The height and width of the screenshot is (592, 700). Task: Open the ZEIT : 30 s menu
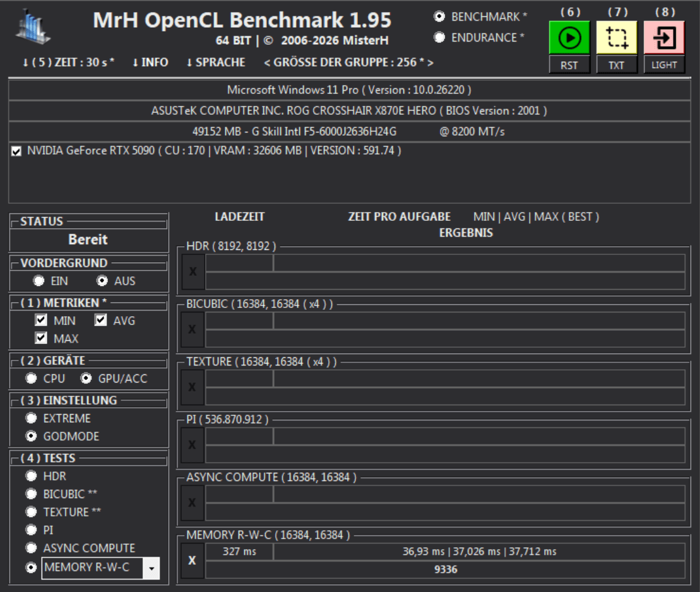pos(68,62)
